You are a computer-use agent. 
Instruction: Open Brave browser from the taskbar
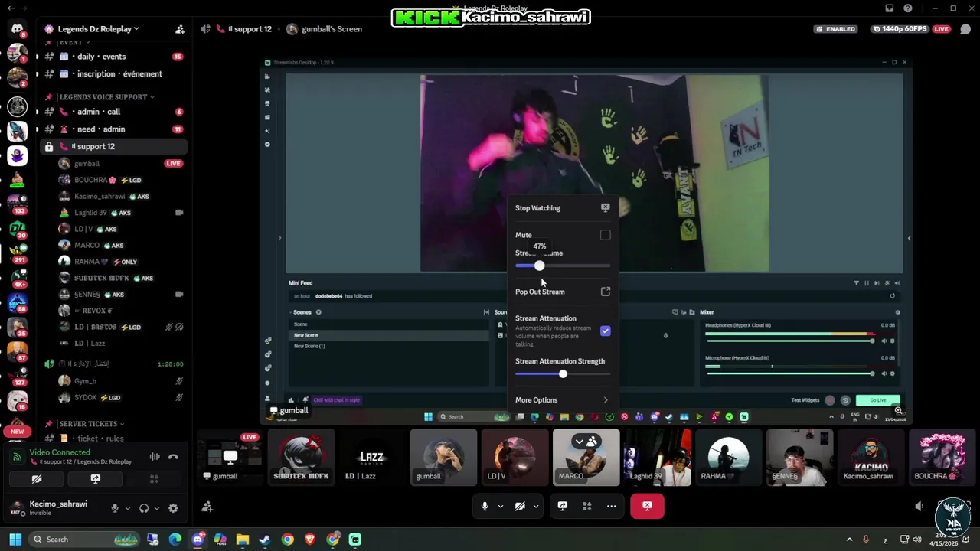310,540
